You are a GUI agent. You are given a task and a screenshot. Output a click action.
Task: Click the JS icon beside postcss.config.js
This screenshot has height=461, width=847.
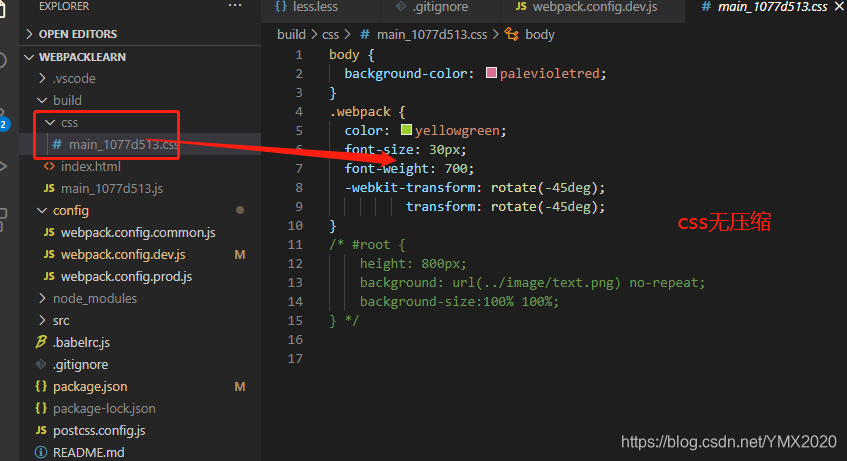coord(41,431)
